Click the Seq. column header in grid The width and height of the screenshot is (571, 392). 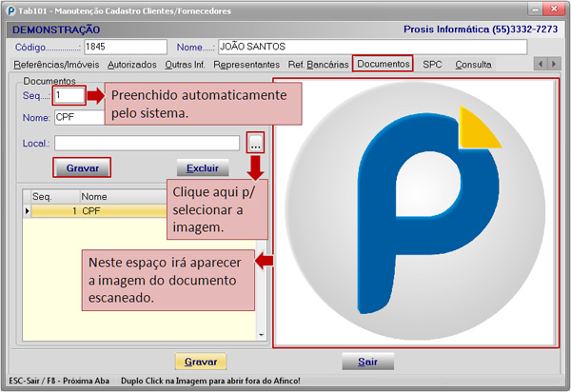pyautogui.click(x=55, y=197)
